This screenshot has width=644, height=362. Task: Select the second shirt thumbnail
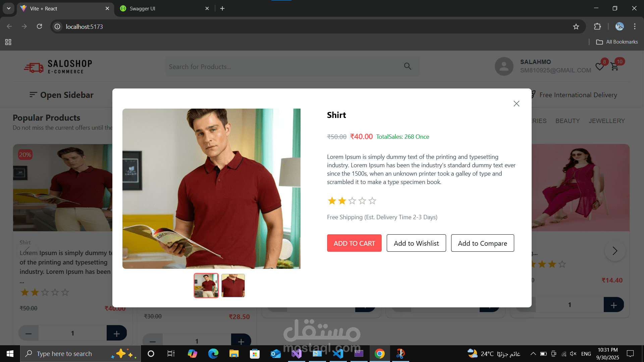point(233,286)
